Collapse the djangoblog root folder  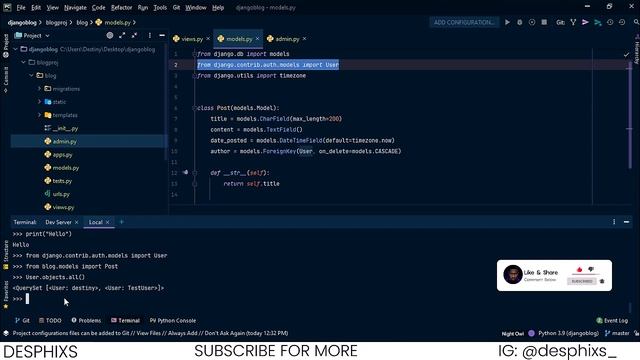pyautogui.click(x=16, y=49)
